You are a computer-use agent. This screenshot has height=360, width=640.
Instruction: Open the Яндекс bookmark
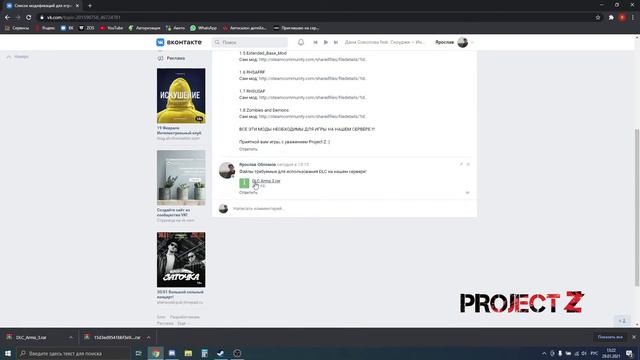[x=45, y=28]
